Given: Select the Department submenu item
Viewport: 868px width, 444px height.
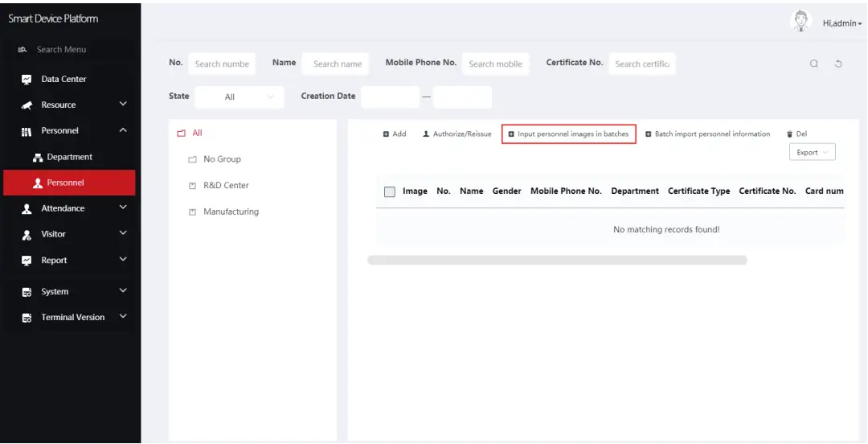Looking at the screenshot, I should click(69, 157).
